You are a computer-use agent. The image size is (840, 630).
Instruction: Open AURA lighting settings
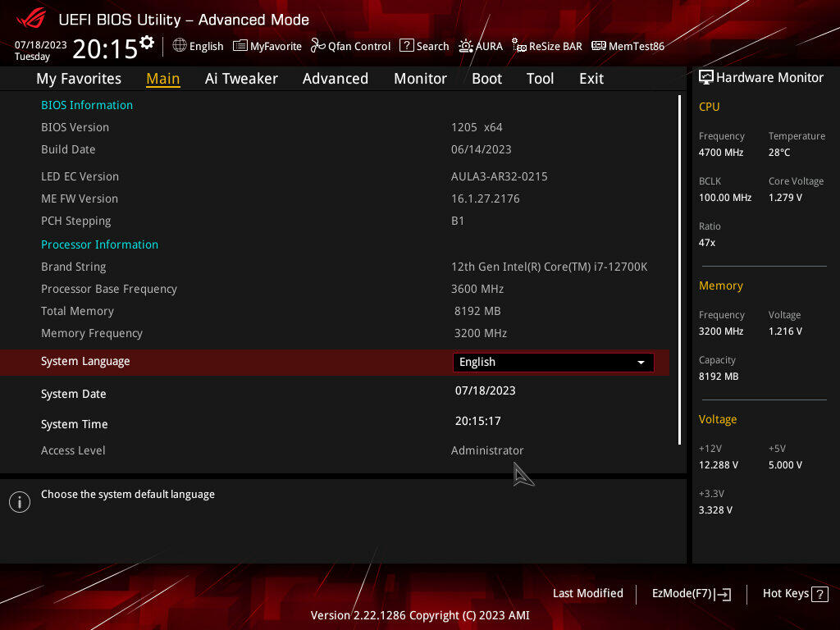pyautogui.click(x=481, y=46)
